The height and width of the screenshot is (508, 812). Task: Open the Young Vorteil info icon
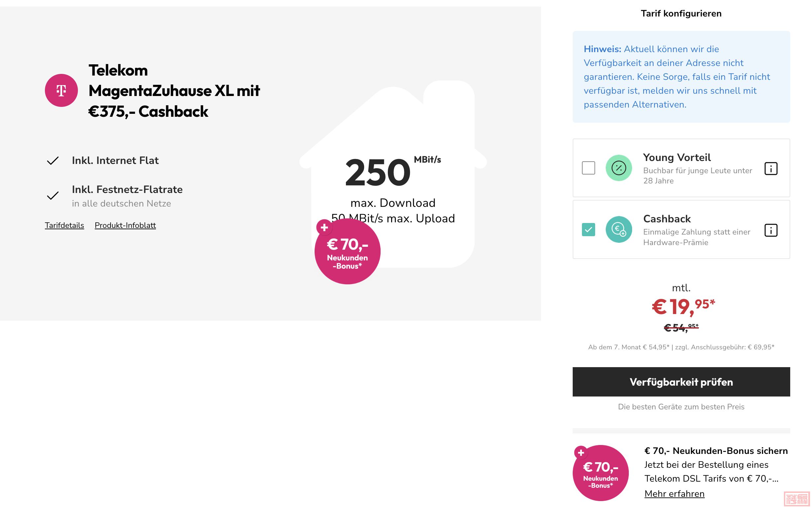coord(770,168)
